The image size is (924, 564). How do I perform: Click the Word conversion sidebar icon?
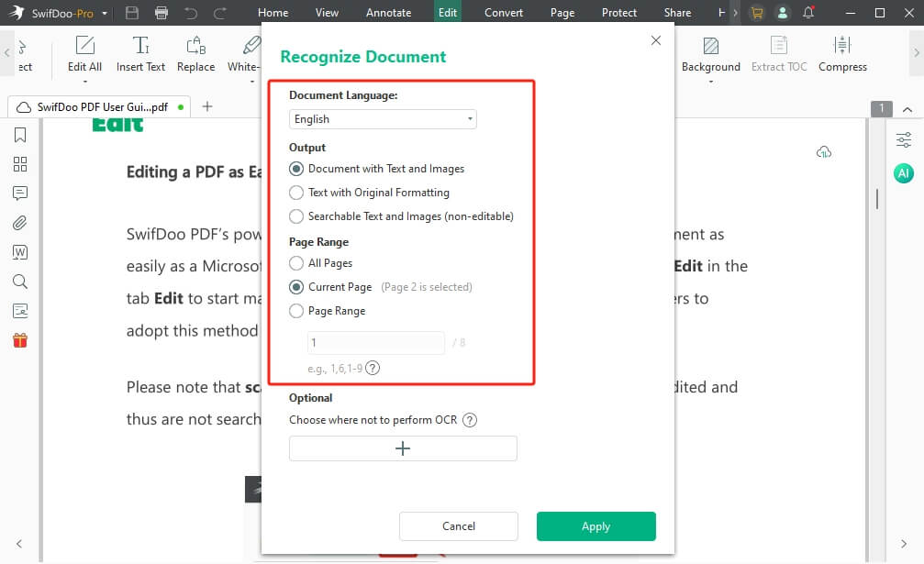[20, 252]
